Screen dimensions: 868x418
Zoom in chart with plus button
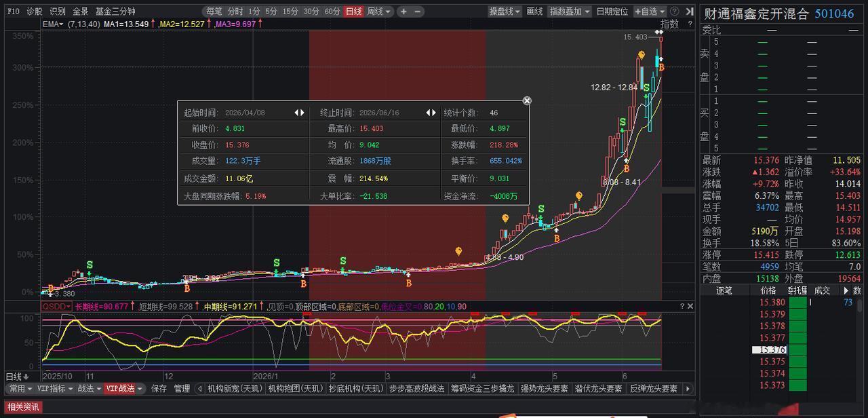403,12
